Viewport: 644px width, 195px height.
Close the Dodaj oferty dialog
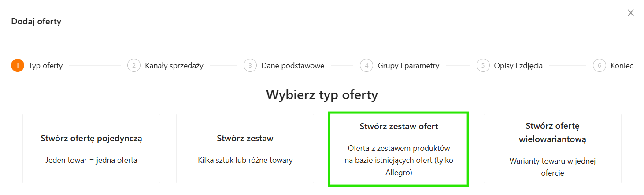(x=631, y=13)
